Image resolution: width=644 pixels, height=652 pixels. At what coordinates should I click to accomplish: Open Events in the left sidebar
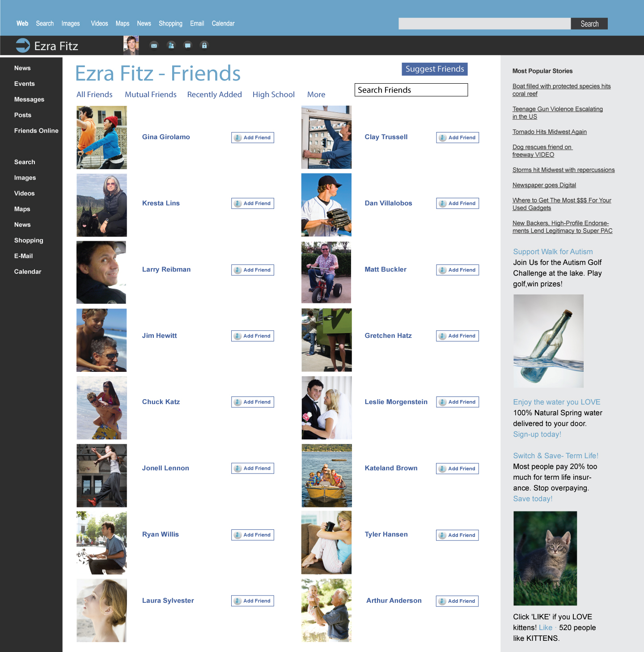coord(25,84)
